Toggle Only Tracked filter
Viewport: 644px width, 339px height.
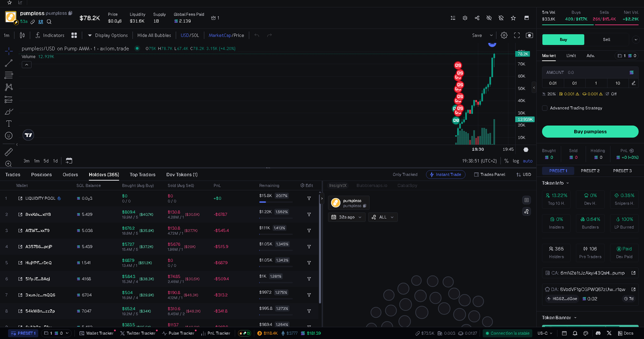405,175
